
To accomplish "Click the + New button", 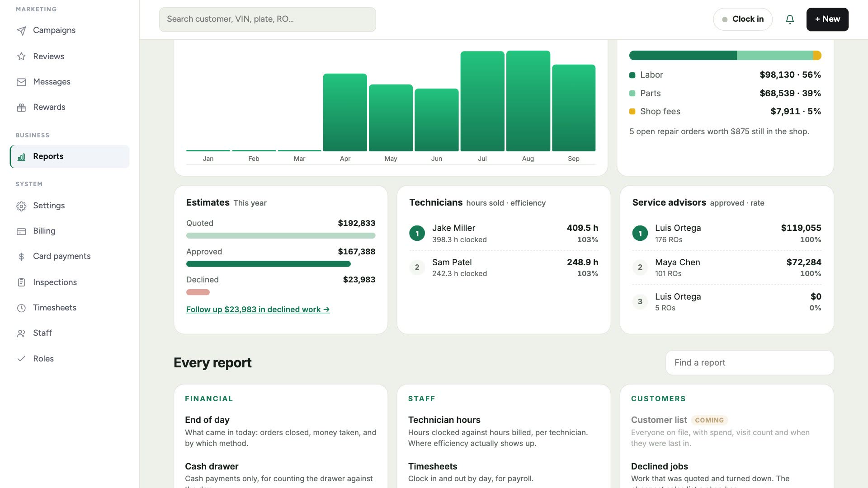I will pos(827,19).
